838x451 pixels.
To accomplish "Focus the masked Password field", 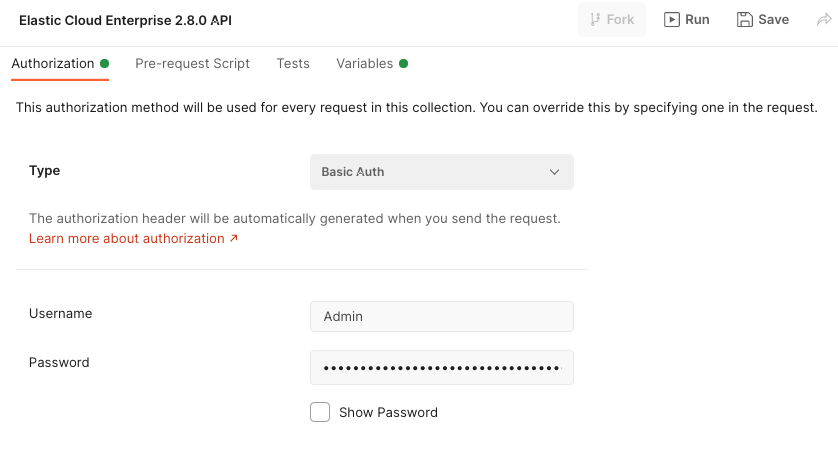I will tap(441, 367).
